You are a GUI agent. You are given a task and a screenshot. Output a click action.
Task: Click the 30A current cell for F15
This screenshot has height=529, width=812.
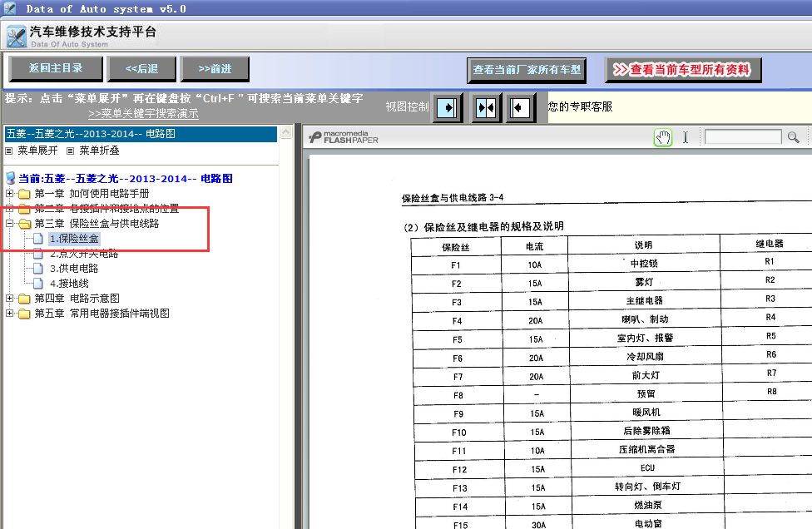(538, 523)
